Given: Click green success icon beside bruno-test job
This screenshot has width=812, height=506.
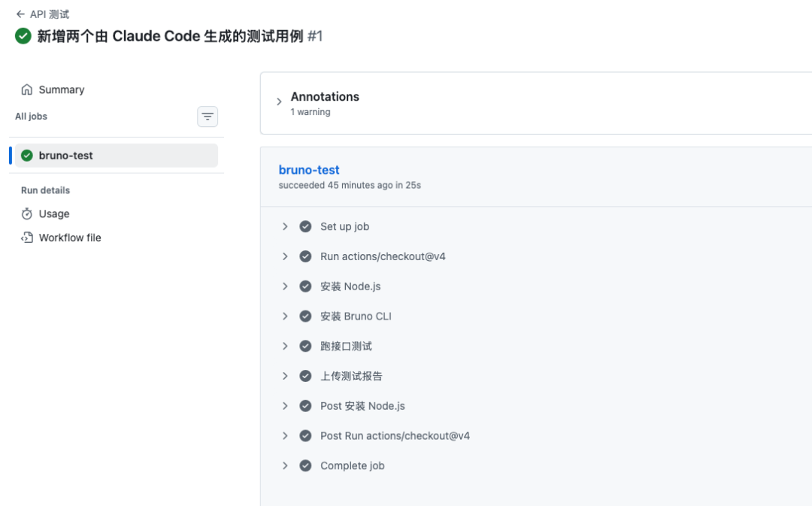Looking at the screenshot, I should tap(27, 156).
